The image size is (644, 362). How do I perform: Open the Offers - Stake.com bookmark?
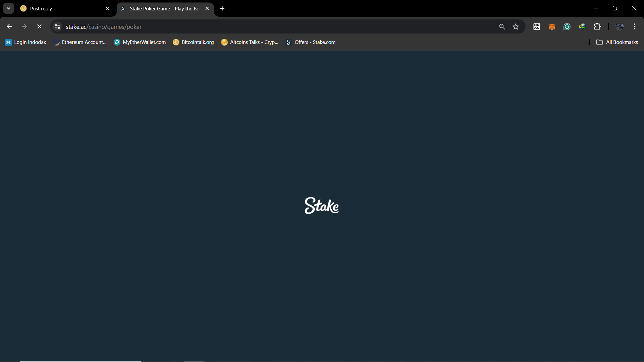tap(311, 42)
